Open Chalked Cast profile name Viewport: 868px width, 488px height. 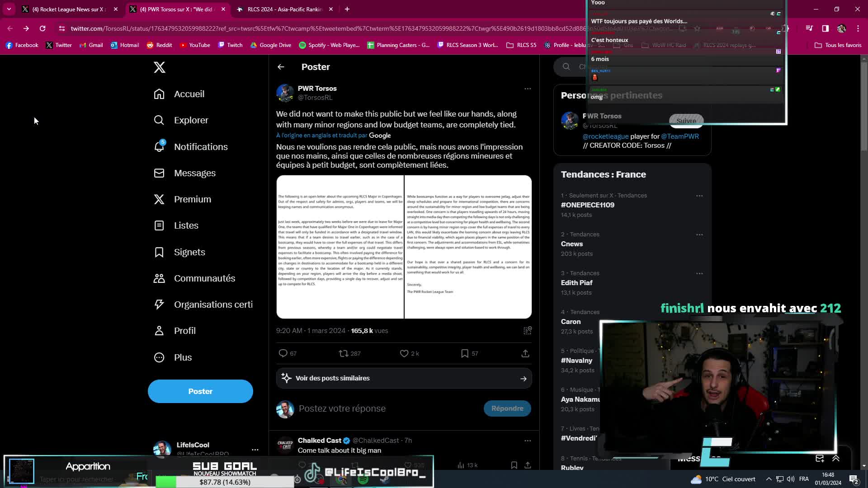click(x=320, y=441)
